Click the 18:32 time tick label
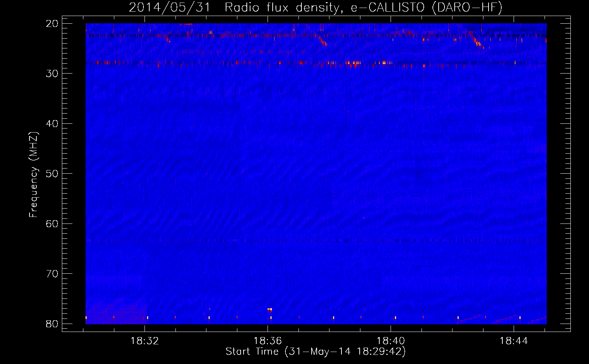This screenshot has height=364, width=589. point(145,341)
